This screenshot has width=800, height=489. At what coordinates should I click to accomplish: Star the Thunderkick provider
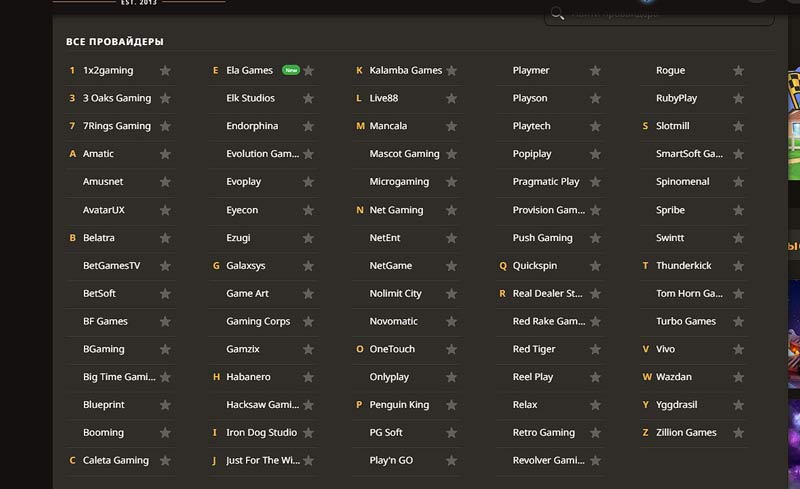tap(738, 266)
